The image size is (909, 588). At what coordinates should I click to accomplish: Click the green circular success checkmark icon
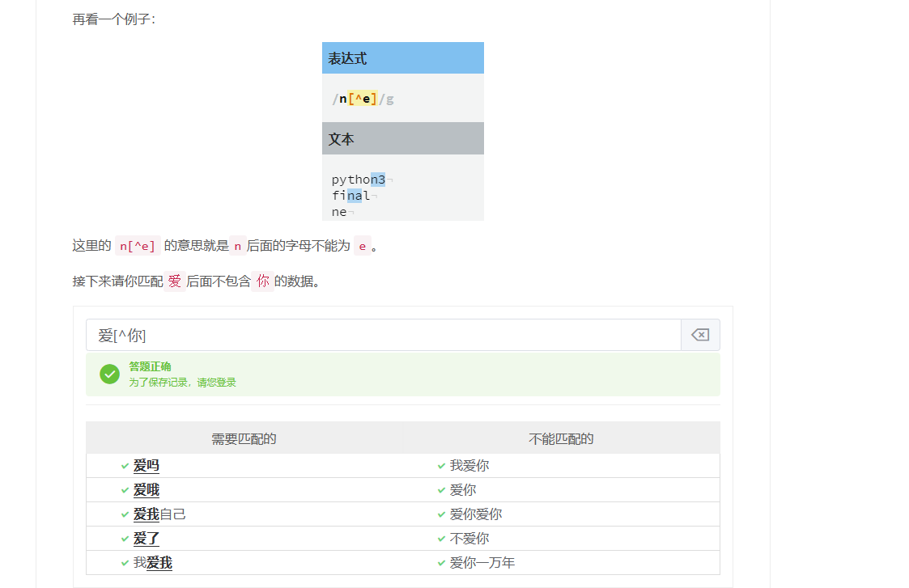pos(109,374)
